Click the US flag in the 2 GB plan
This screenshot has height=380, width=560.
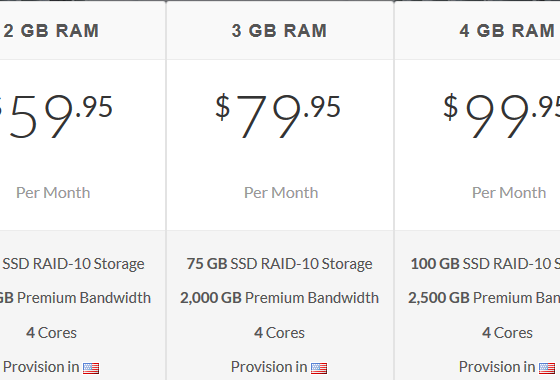91,368
